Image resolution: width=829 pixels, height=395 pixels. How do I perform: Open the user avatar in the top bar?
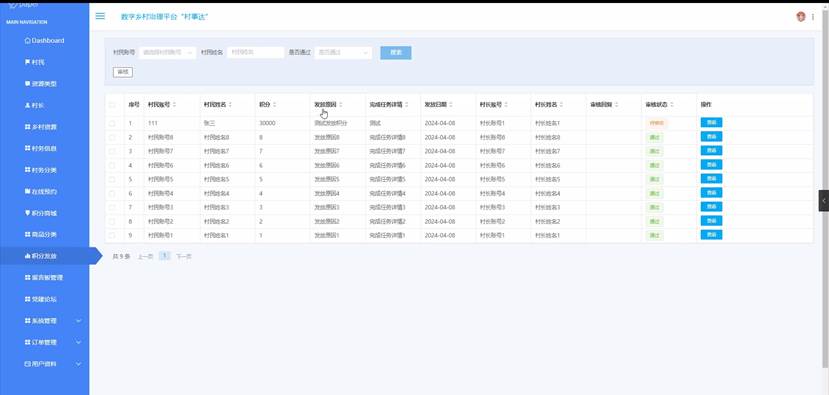tap(800, 17)
